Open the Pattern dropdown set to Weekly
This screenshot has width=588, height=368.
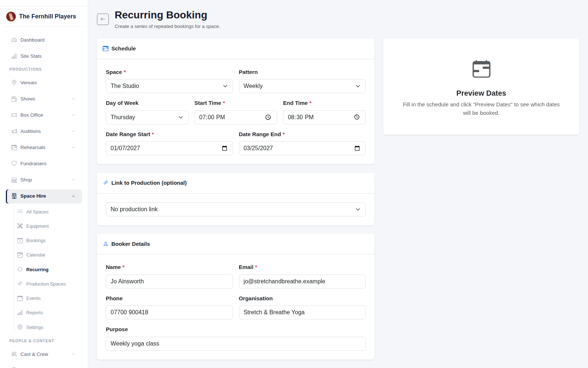302,86
